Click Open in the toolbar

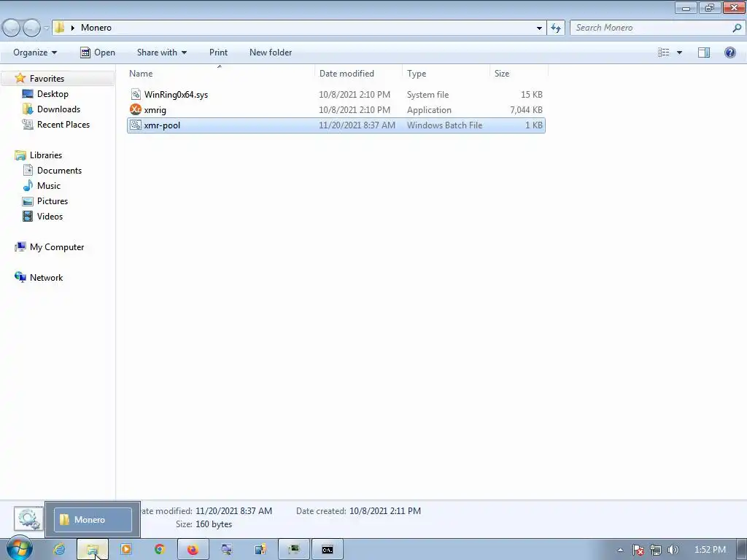pos(98,52)
